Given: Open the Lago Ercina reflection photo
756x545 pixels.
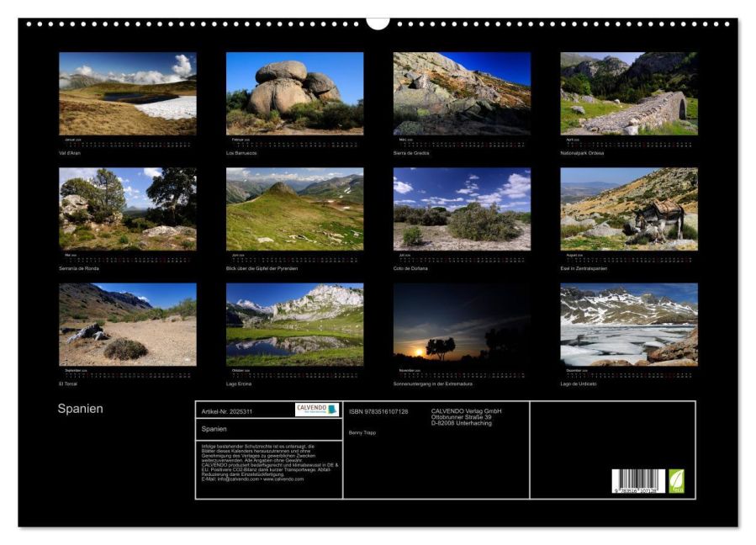Looking at the screenshot, I should pos(294,325).
